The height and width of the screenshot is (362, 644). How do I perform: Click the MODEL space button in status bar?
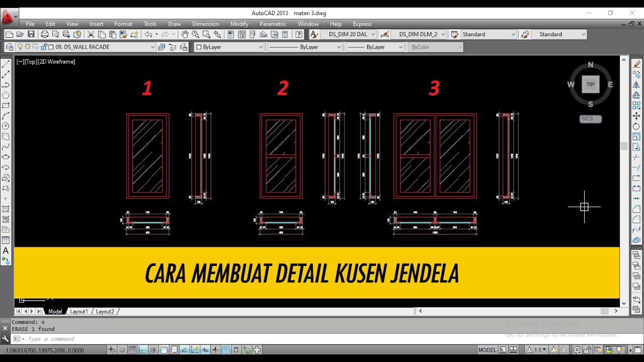pyautogui.click(x=487, y=350)
